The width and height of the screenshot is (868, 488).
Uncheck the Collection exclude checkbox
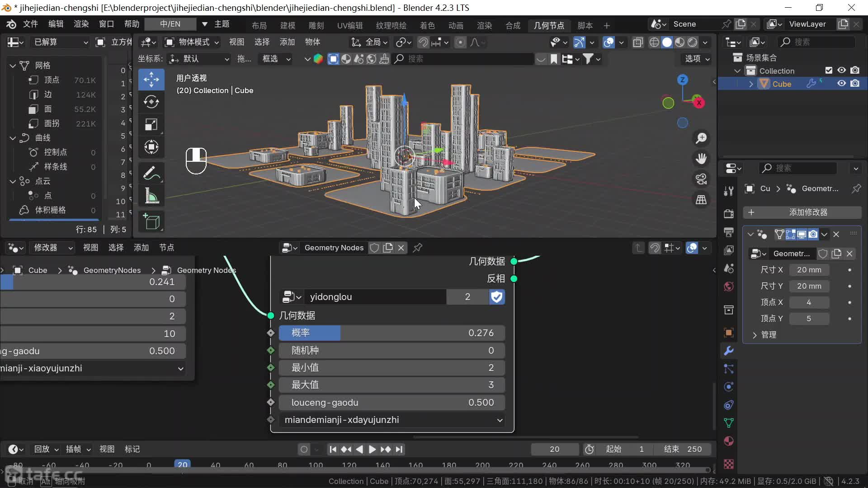point(829,70)
